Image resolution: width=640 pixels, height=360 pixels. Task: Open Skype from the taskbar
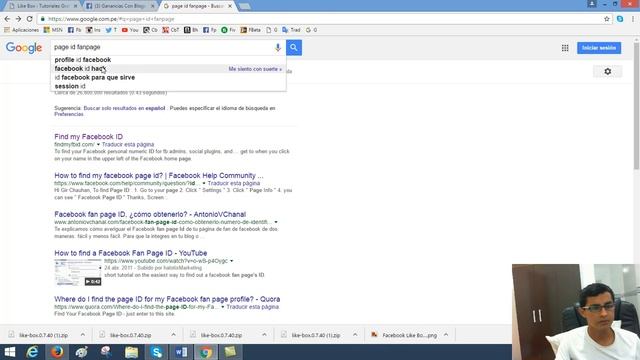tap(156, 352)
